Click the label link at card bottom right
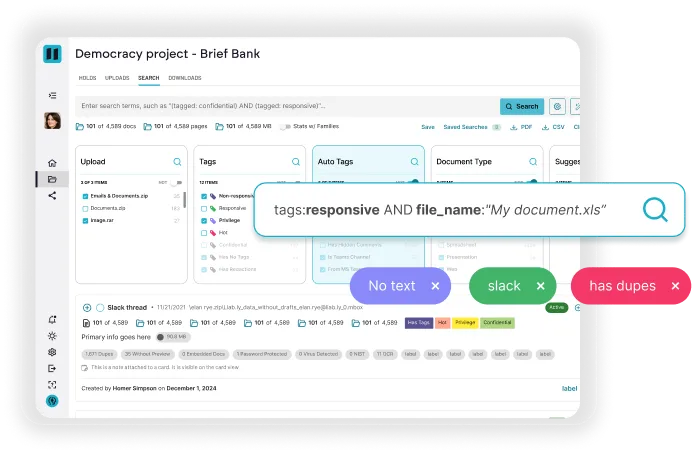This screenshot has width=692, height=454. tap(569, 389)
